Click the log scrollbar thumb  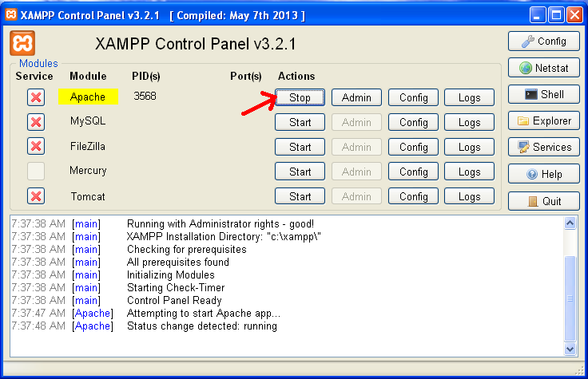tap(570, 298)
